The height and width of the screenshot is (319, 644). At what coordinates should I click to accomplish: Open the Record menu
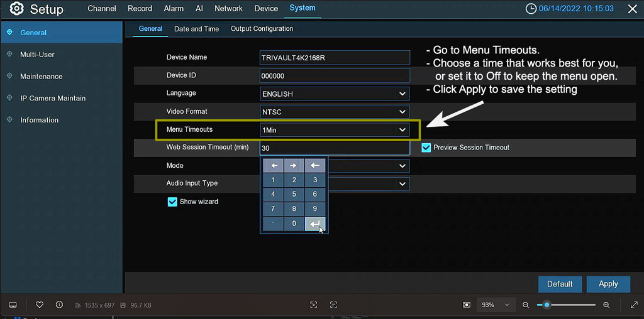click(140, 9)
